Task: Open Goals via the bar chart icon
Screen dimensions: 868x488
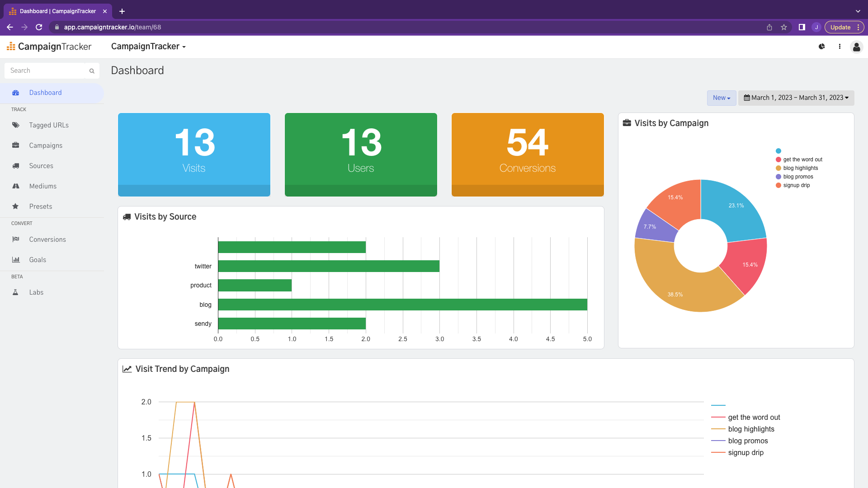Action: (x=16, y=260)
